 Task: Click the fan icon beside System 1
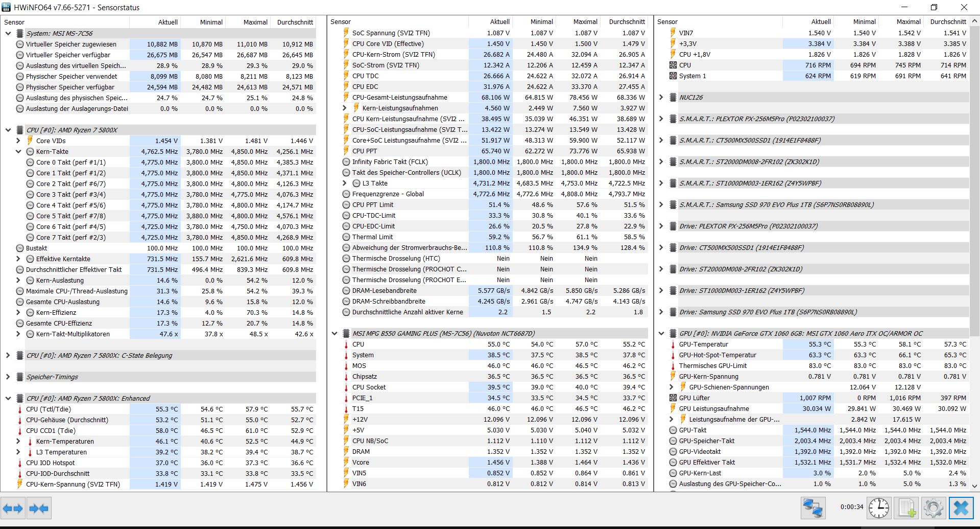coord(673,76)
